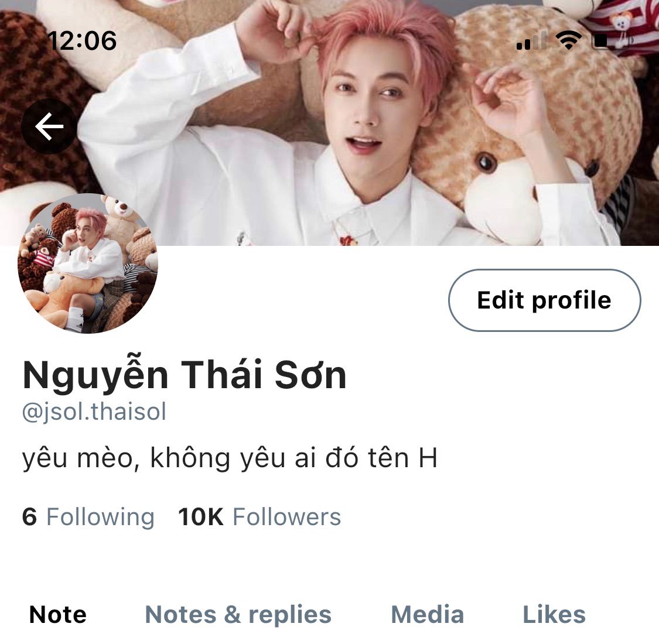Tap the @jsol.thaisol username handle
Screen dimensions: 659x644
94,411
